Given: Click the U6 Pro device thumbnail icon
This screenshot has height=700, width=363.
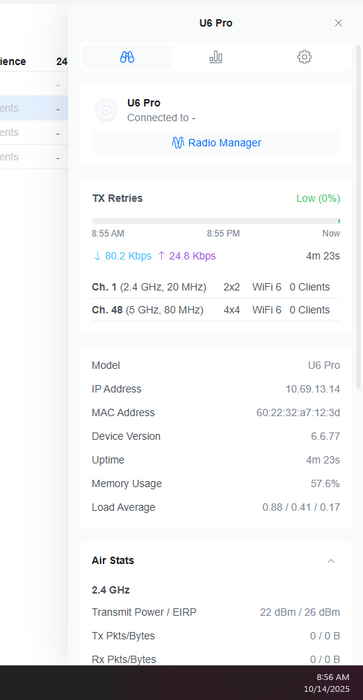Looking at the screenshot, I should (x=106, y=110).
